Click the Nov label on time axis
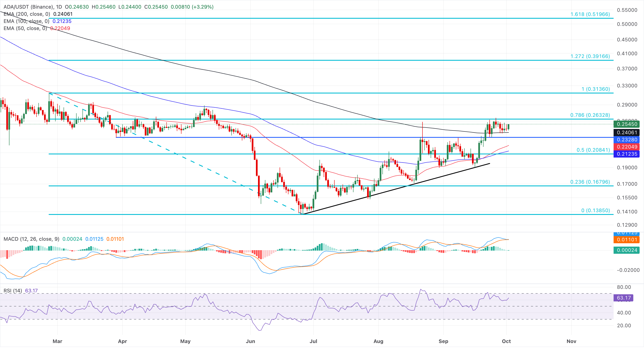This screenshot has width=644, height=351. click(x=571, y=341)
